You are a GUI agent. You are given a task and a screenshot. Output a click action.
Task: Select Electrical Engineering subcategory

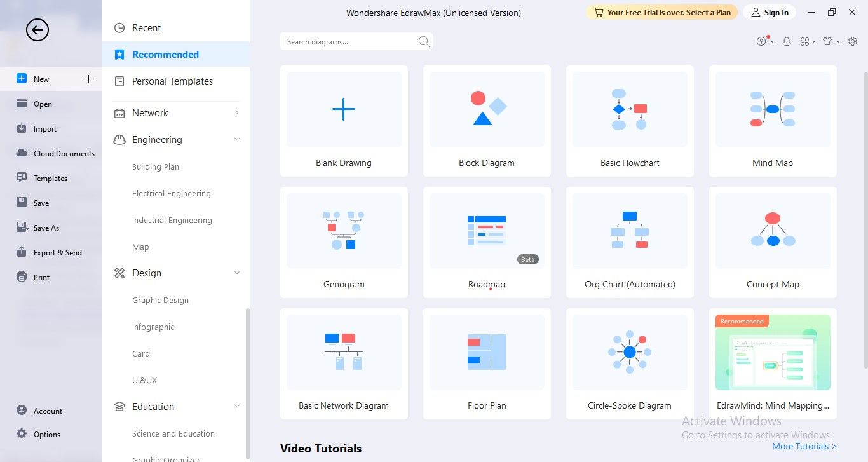[172, 194]
